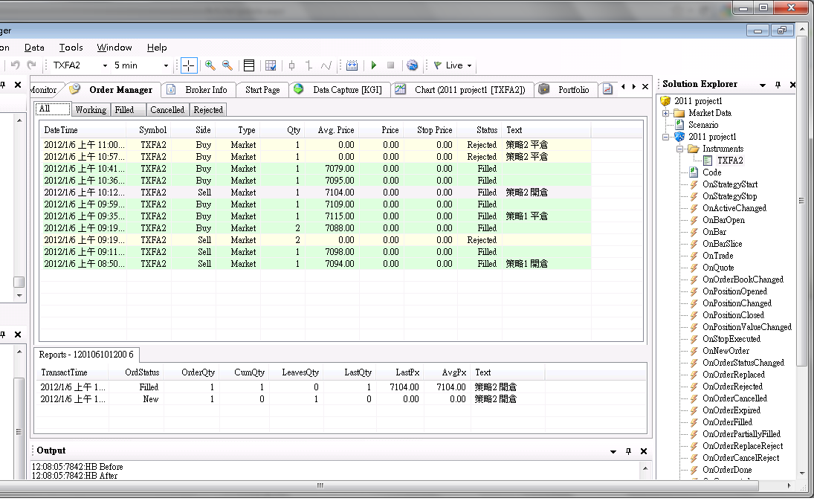Open the 5 min bar interval dropdown
Image resolution: width=814 pixels, height=504 pixels.
tap(166, 65)
